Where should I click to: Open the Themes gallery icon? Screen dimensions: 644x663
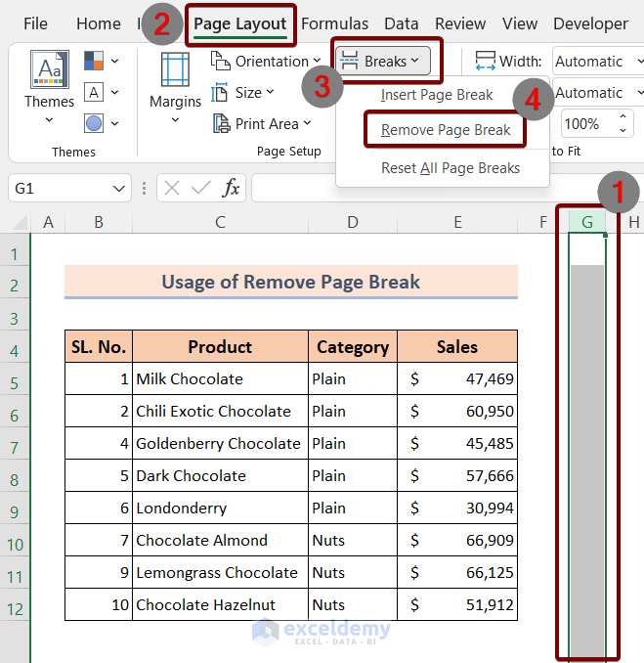coord(50,69)
